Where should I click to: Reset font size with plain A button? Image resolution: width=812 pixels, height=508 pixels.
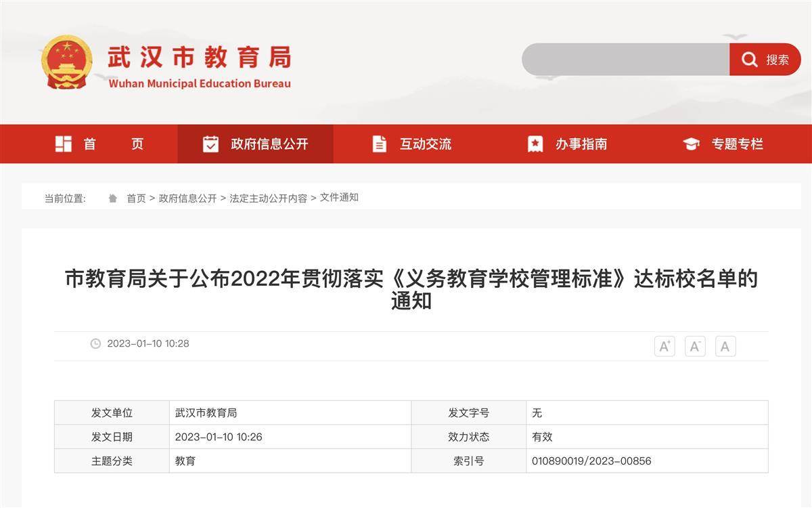(725, 346)
